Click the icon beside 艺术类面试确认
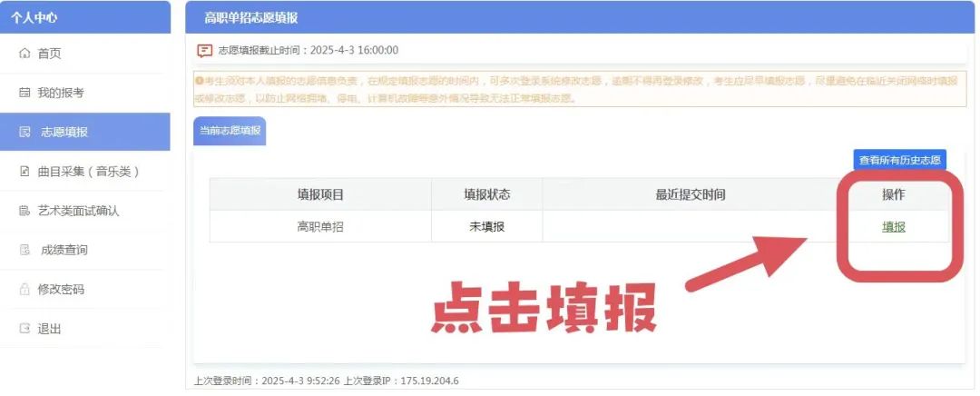This screenshot has width=980, height=396. (x=24, y=211)
